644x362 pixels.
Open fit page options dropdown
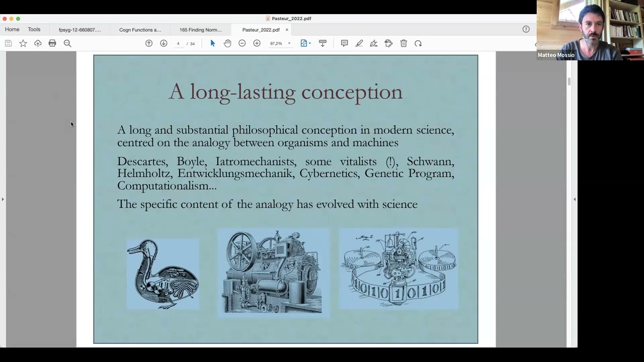point(305,44)
